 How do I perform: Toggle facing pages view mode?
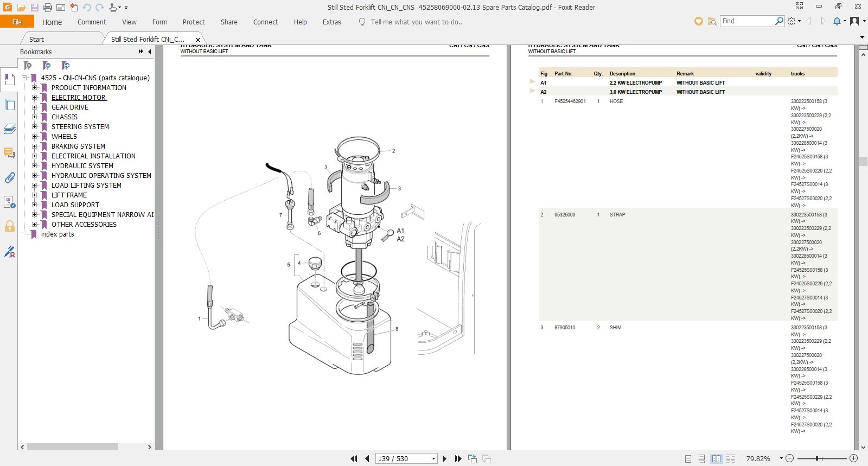[x=717, y=458]
